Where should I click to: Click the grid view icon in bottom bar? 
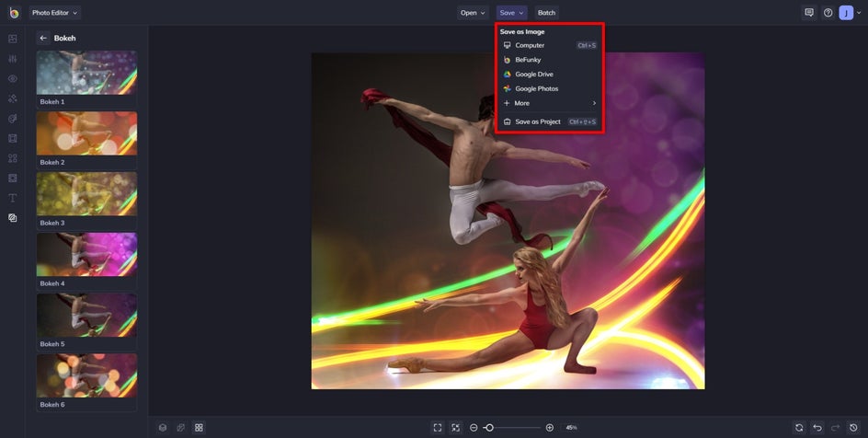199,428
